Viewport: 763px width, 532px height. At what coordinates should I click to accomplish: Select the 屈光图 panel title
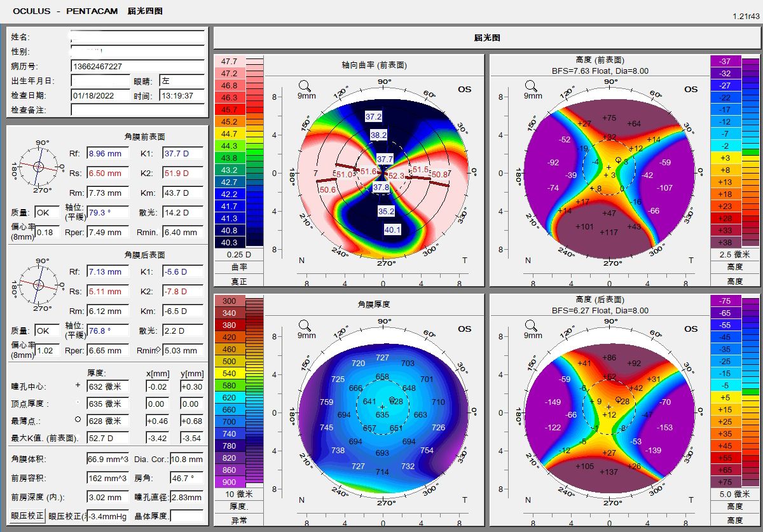[486, 38]
